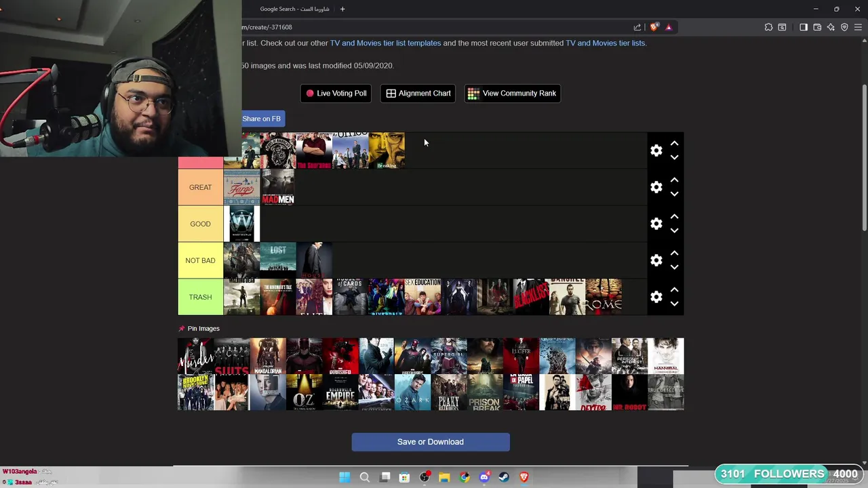Screen dimensions: 868x488
Task: Select Westworld poster in GOOD tier
Action: pyautogui.click(x=242, y=224)
